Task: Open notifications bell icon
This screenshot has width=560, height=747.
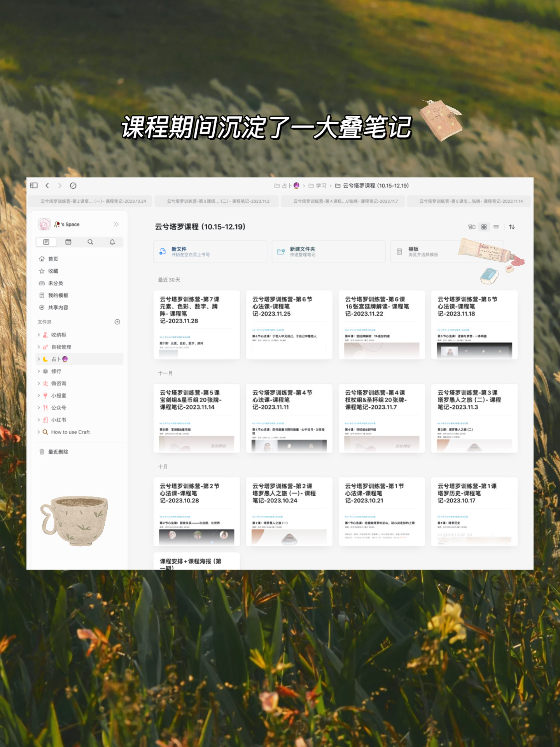Action: click(x=112, y=242)
